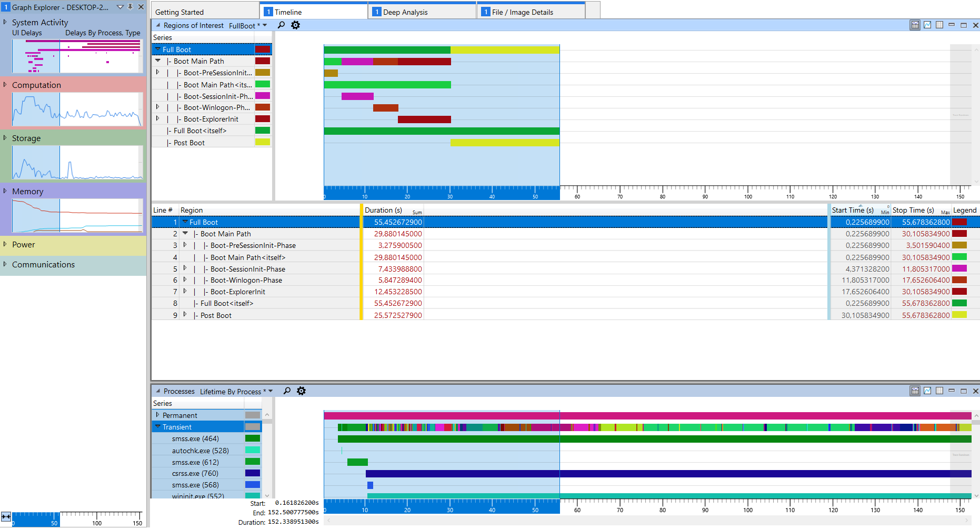The width and height of the screenshot is (980, 529).
Task: Expand the Permanent processes series
Action: [157, 415]
